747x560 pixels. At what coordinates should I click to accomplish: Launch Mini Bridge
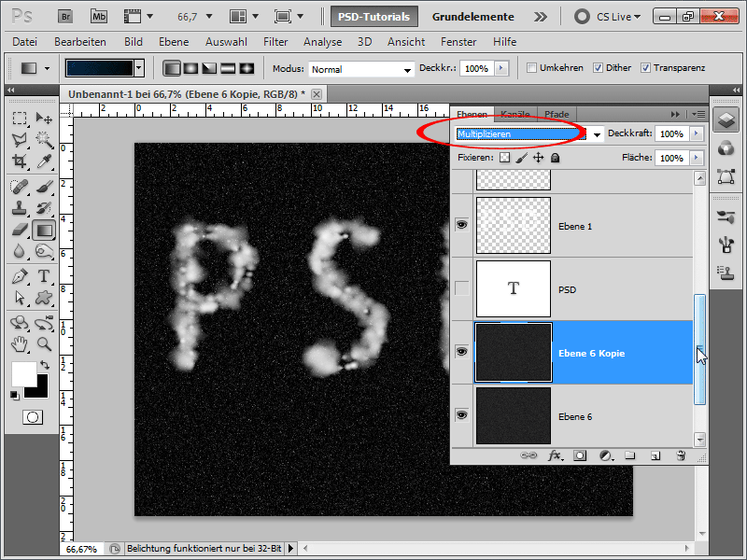99,17
